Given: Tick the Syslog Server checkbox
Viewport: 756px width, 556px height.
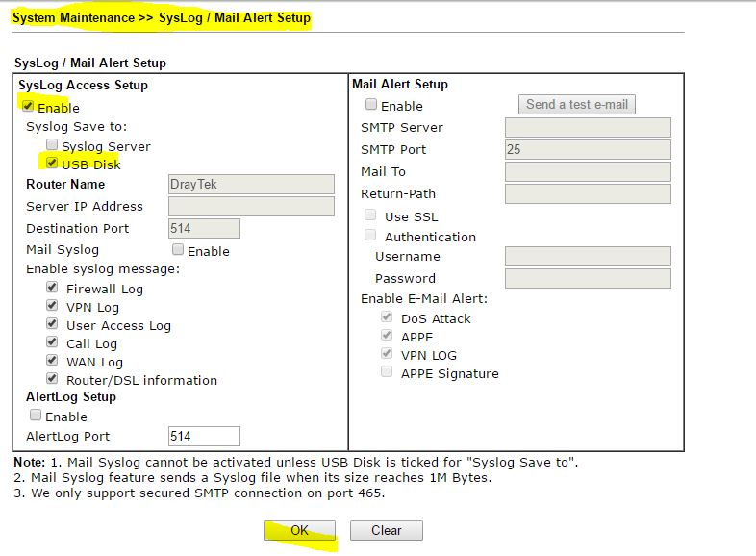Looking at the screenshot, I should pos(52,145).
